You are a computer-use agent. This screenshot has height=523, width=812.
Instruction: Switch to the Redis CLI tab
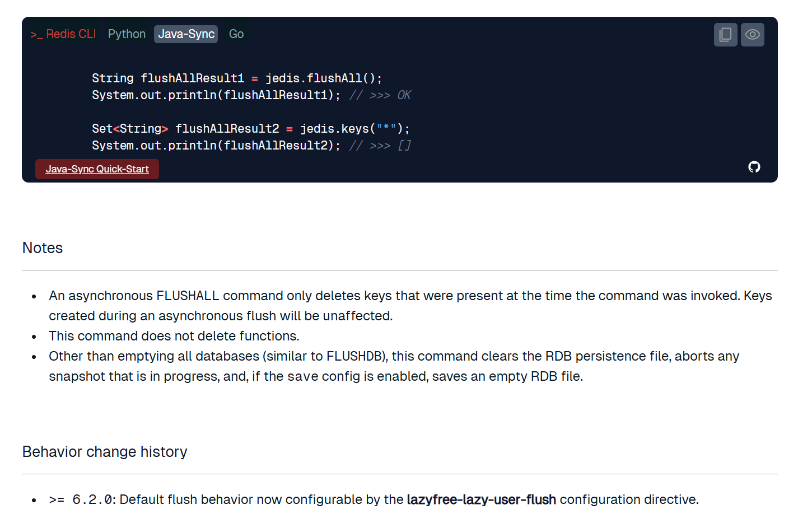(63, 34)
